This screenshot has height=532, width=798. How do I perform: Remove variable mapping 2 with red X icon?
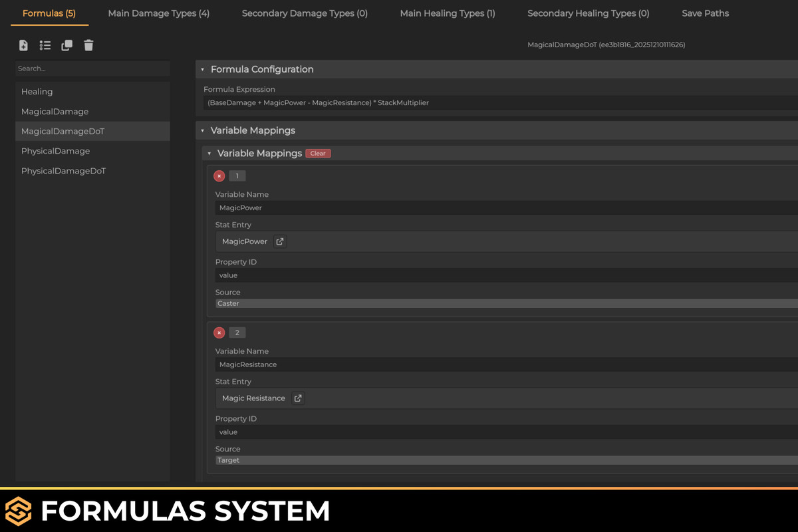(219, 332)
